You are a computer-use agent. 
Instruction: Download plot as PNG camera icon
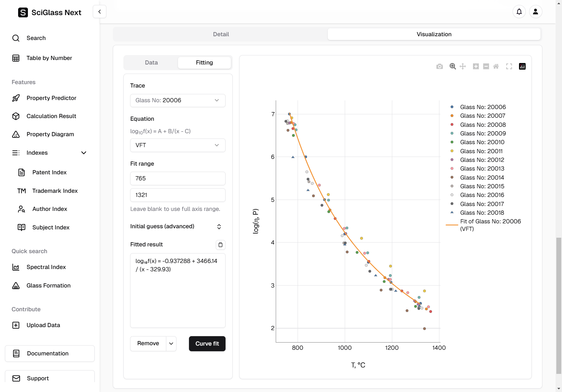pyautogui.click(x=439, y=66)
